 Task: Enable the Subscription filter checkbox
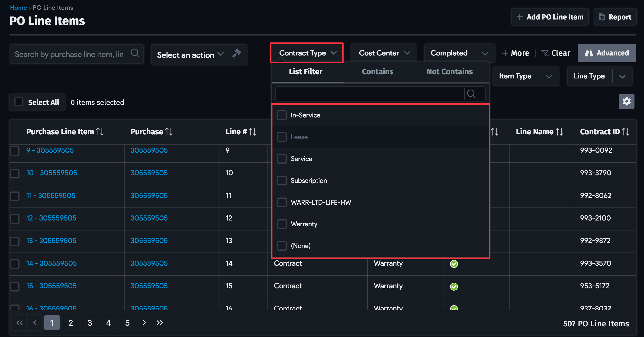pos(282,180)
